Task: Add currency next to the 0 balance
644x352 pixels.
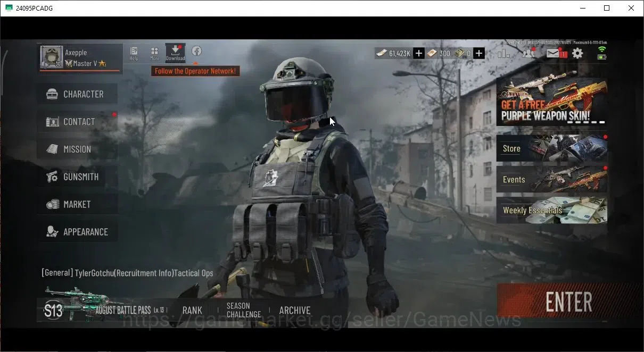Action: click(479, 53)
